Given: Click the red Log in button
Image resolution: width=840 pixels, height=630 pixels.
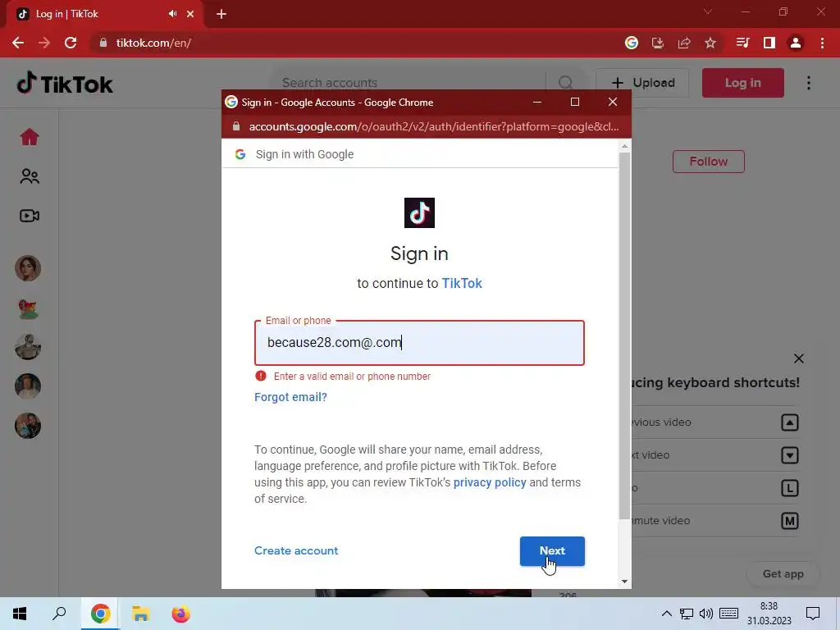Looking at the screenshot, I should point(743,83).
